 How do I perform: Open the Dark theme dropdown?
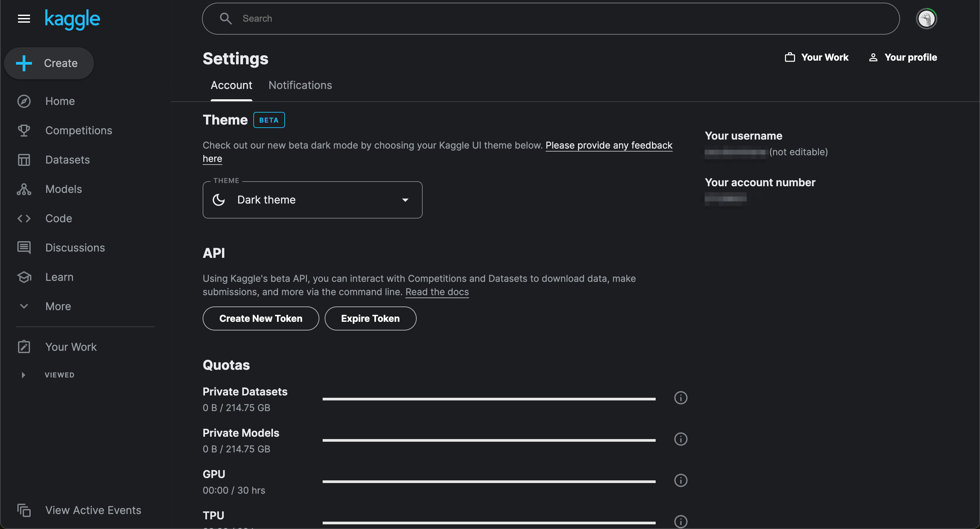click(x=312, y=200)
